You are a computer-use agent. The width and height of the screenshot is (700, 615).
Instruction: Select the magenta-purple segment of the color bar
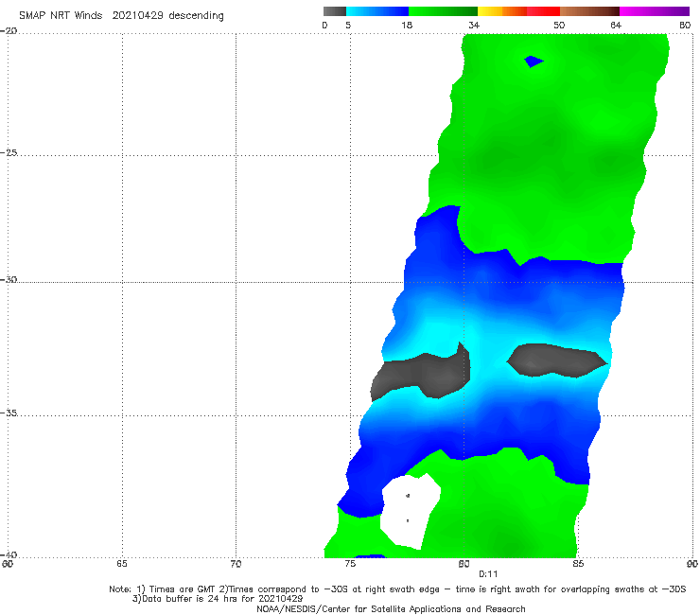(x=655, y=11)
